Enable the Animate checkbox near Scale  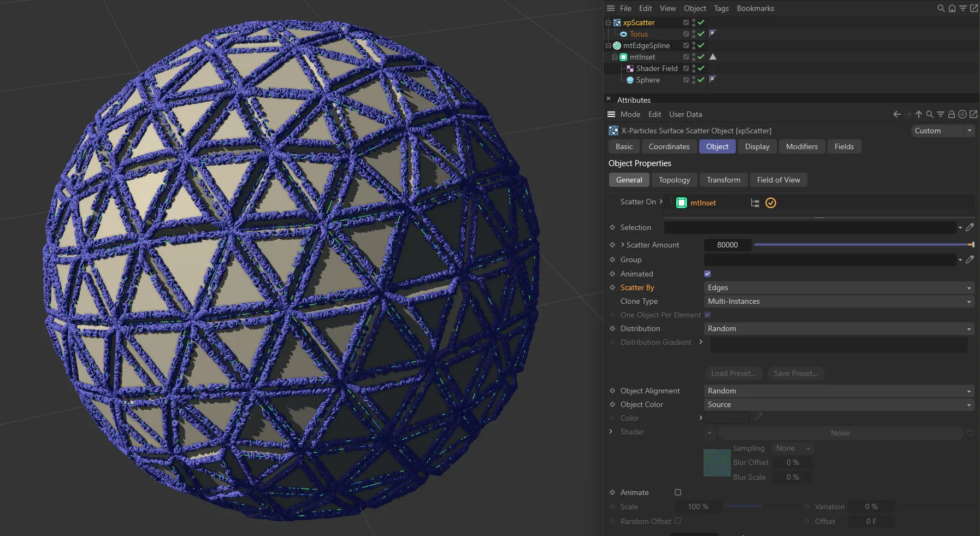coord(677,492)
